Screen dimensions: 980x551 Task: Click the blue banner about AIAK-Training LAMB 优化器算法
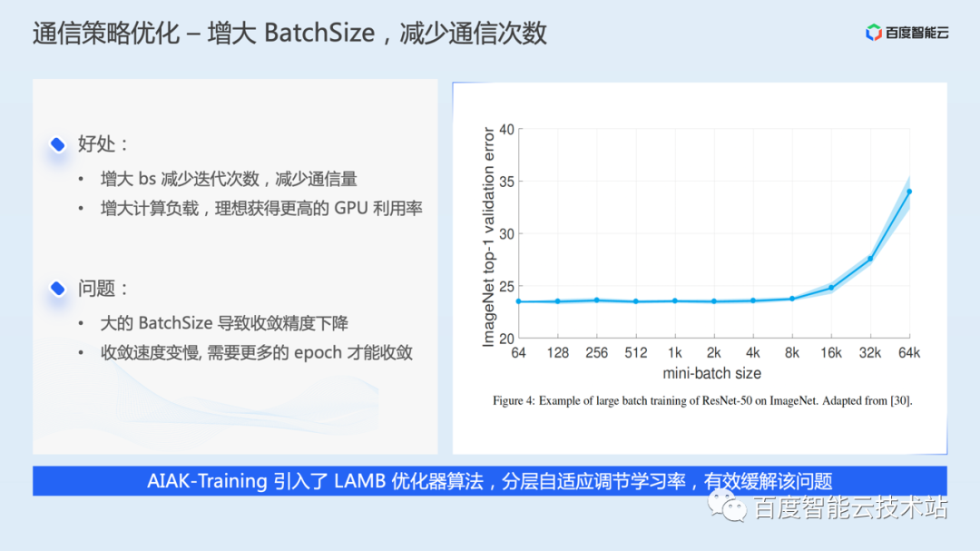[x=489, y=481]
